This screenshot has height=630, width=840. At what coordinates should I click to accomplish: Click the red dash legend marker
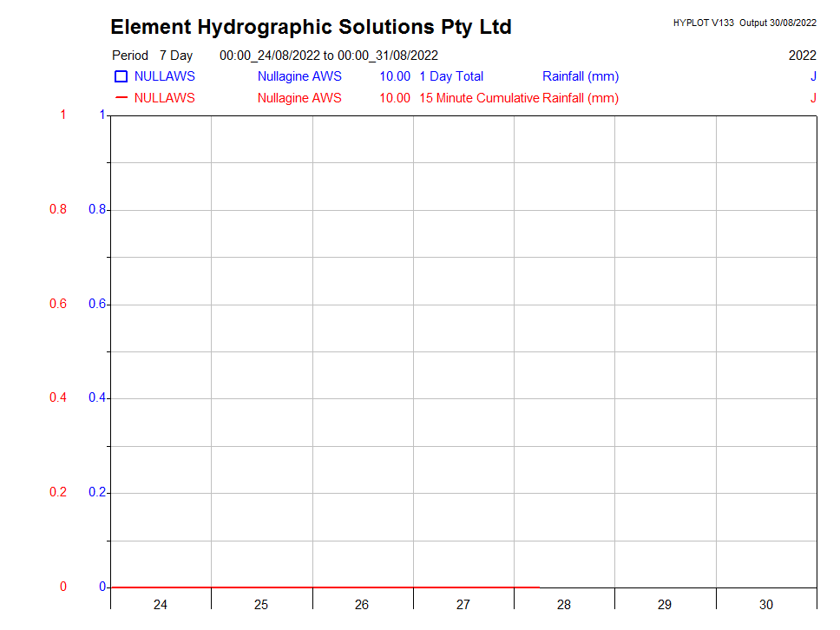[x=121, y=98]
